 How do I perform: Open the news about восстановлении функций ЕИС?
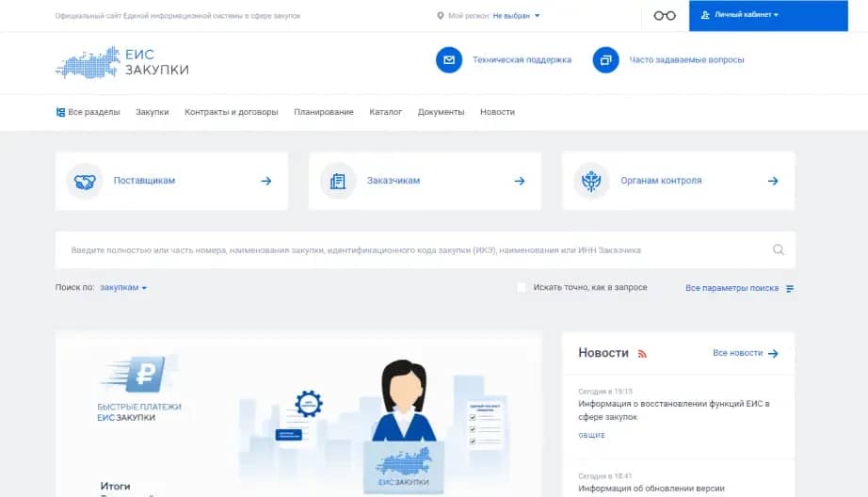[673, 409]
